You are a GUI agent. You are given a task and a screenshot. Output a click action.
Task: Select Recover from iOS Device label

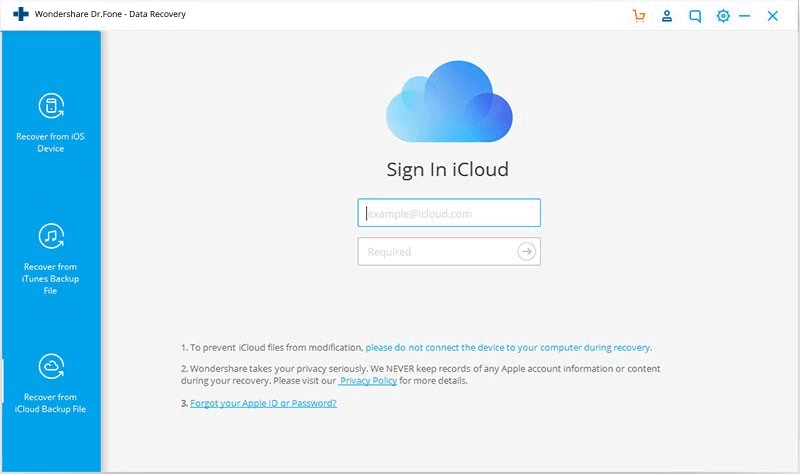pyautogui.click(x=51, y=142)
